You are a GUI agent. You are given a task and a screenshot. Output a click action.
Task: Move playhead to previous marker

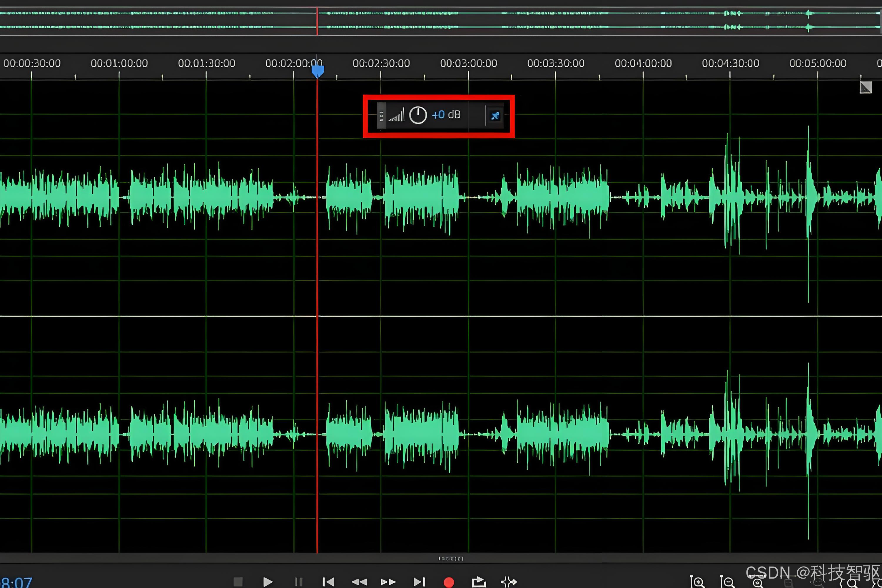click(328, 582)
